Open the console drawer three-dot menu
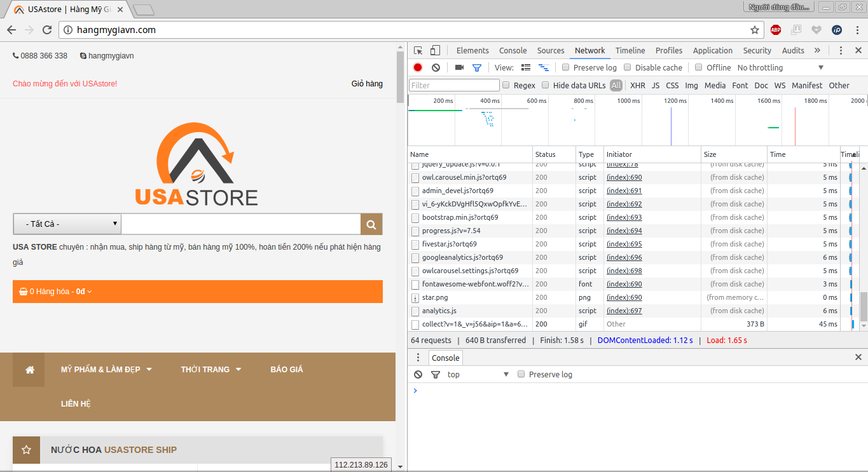The height and width of the screenshot is (472, 868). (418, 358)
